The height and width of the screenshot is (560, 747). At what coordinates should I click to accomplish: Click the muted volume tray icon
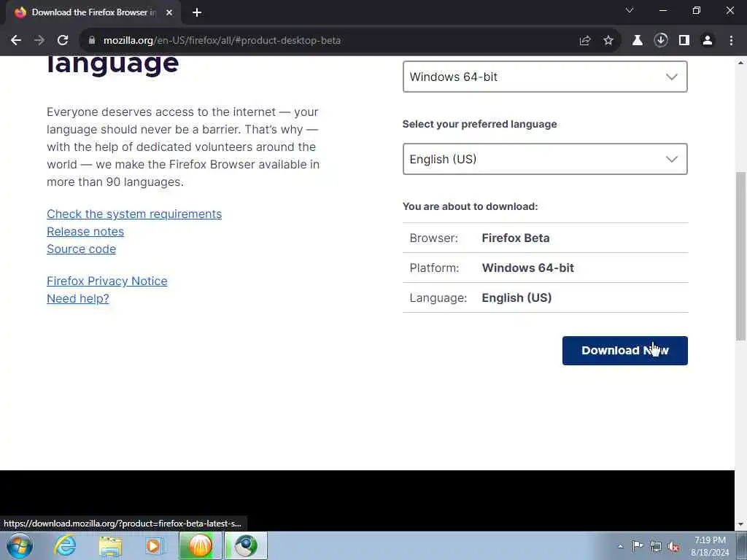(673, 546)
